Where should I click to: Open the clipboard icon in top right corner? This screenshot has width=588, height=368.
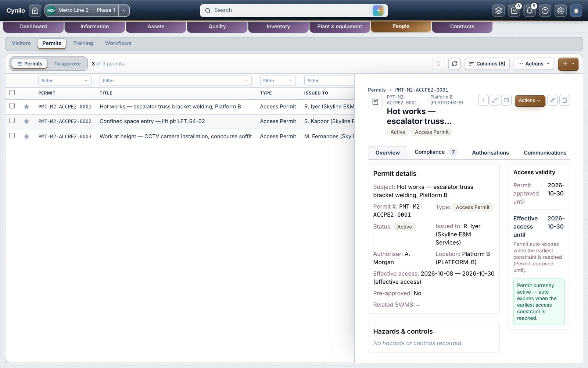pyautogui.click(x=576, y=11)
